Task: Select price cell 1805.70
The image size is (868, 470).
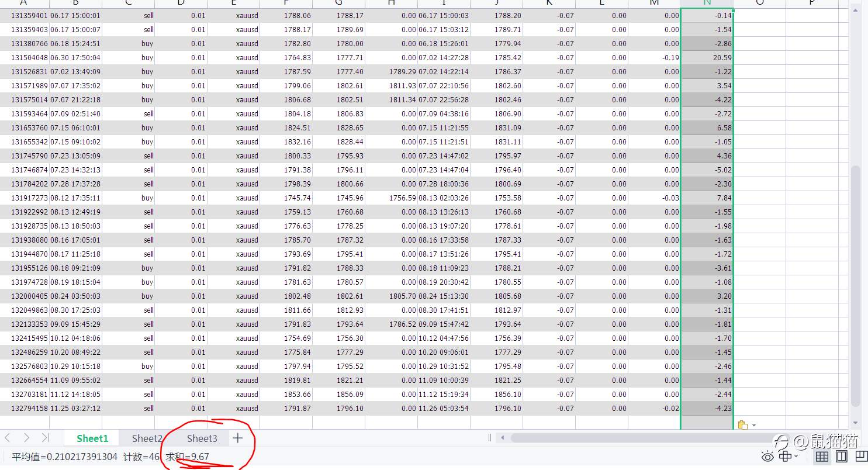Action: pyautogui.click(x=391, y=296)
